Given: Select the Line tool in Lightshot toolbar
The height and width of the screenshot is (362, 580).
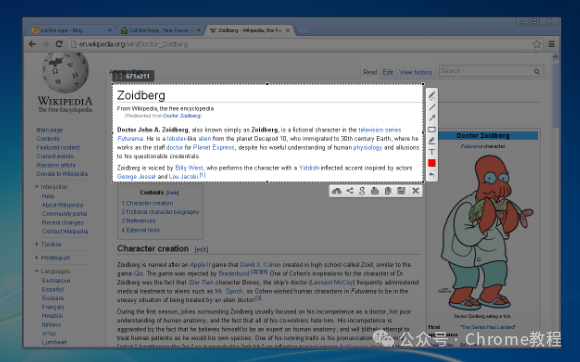Looking at the screenshot, I should tap(432, 107).
